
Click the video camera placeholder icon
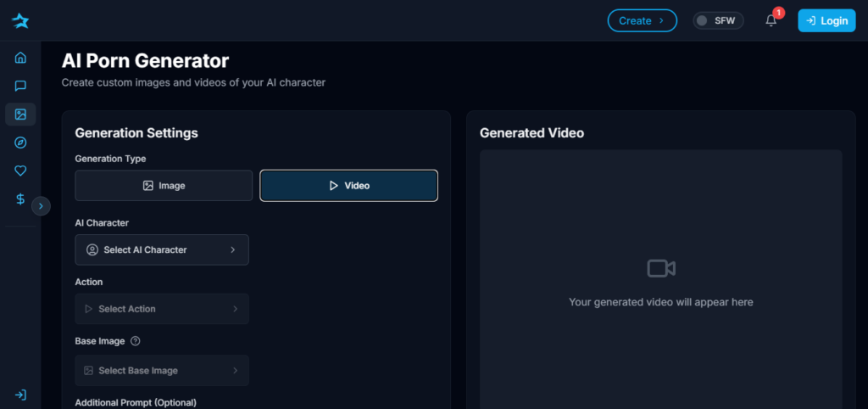(x=661, y=269)
